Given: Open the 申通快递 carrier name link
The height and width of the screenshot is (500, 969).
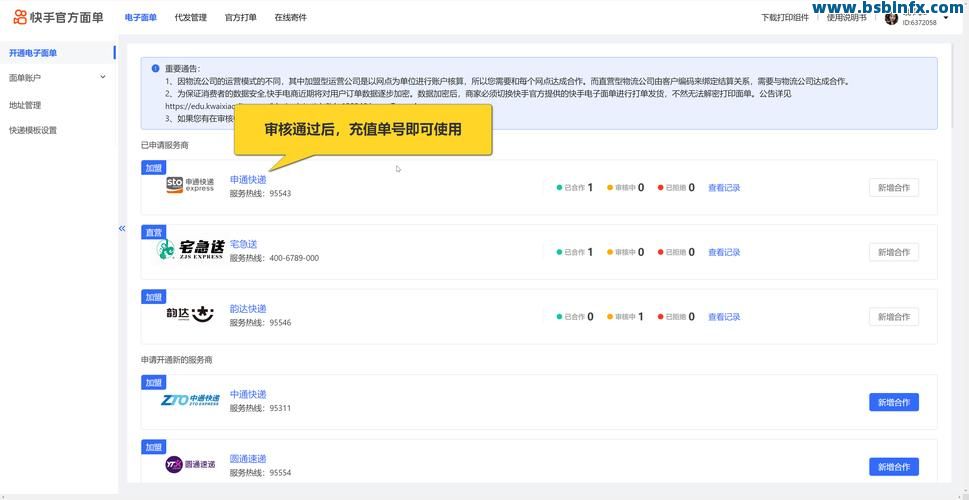Looking at the screenshot, I should pos(248,179).
